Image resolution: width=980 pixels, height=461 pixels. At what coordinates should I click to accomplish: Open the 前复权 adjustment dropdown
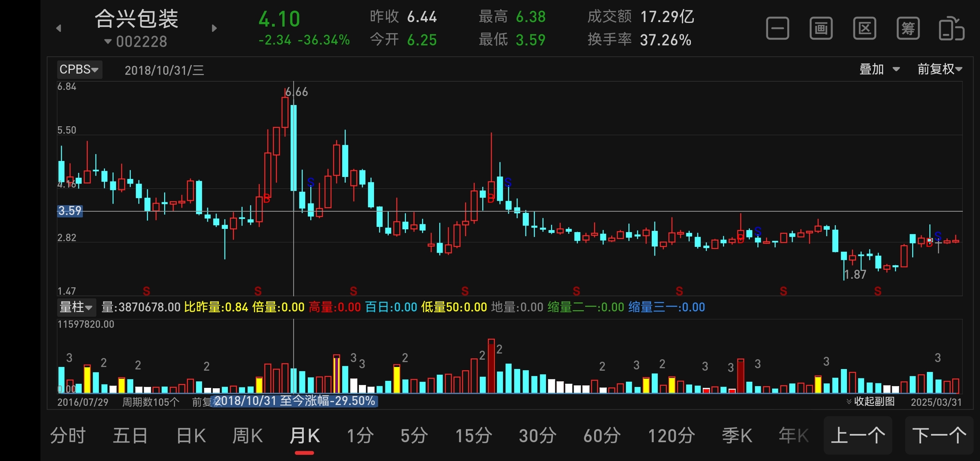940,69
